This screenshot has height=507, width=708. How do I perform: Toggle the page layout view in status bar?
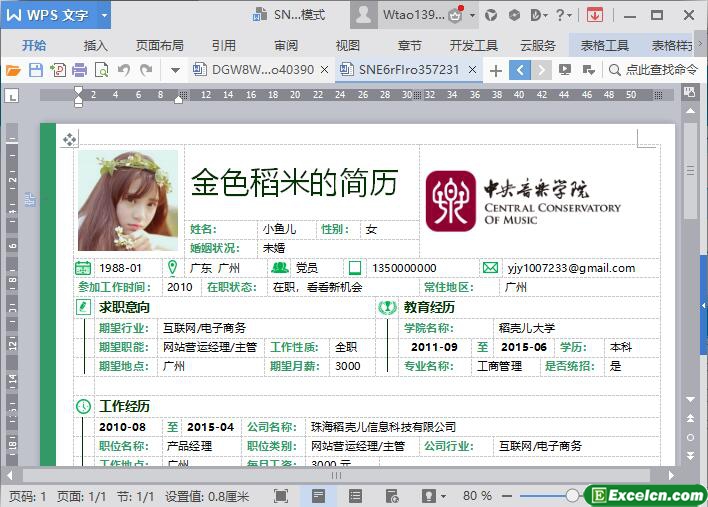click(318, 495)
